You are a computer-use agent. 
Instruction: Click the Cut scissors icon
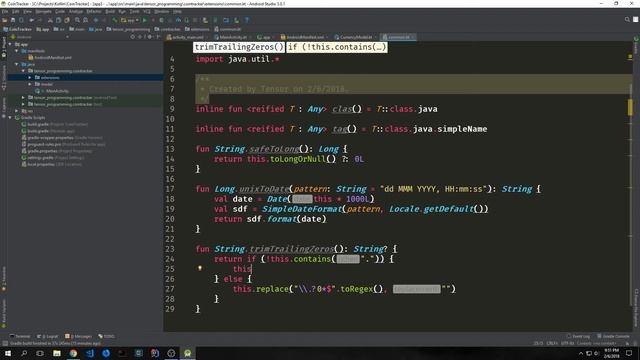point(50,20)
